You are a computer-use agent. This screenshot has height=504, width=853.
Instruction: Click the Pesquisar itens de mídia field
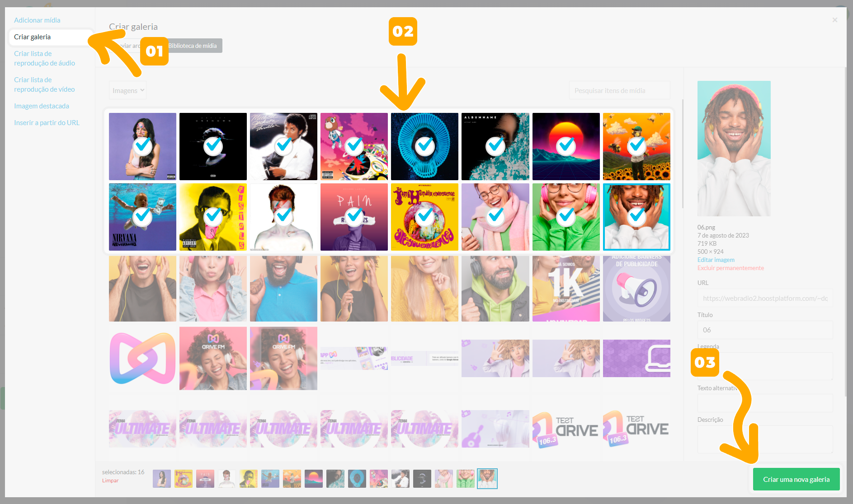point(619,90)
